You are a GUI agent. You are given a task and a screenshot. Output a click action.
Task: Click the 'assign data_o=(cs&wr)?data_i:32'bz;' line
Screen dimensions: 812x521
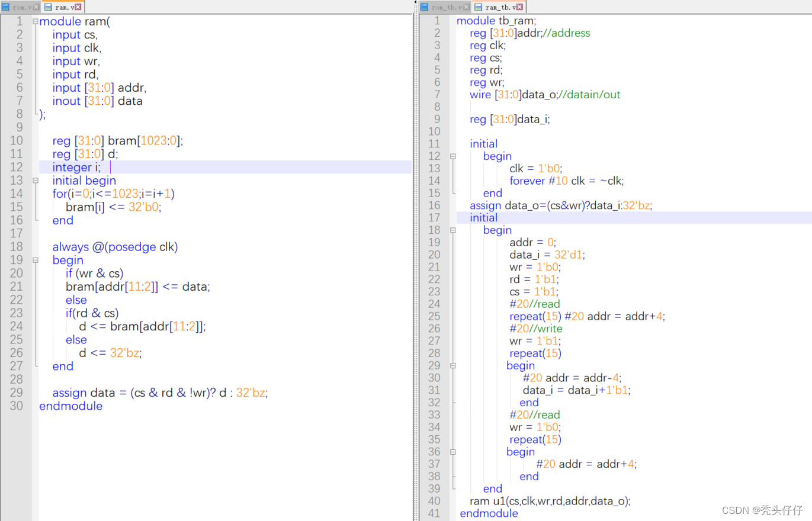(x=561, y=205)
